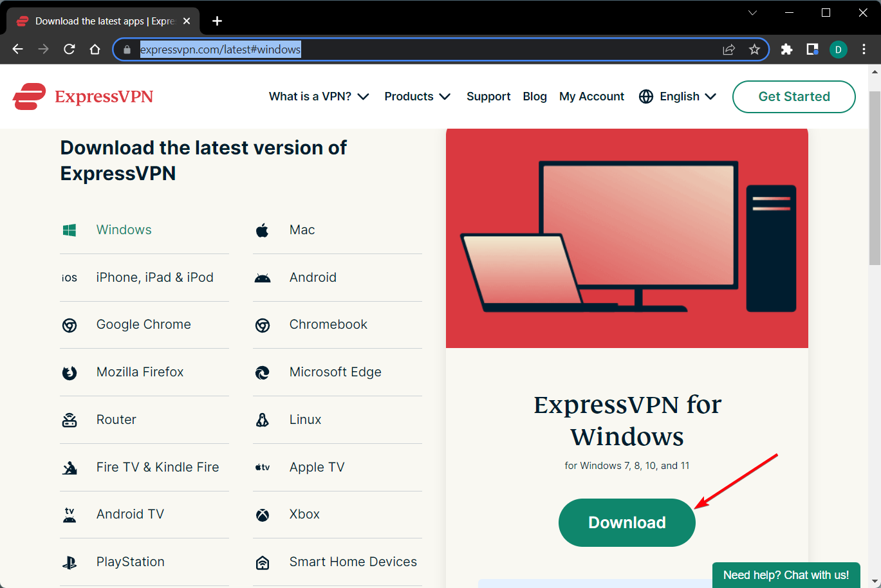Image resolution: width=881 pixels, height=588 pixels.
Task: Click the Apple icon next to Mac
Action: point(263,229)
